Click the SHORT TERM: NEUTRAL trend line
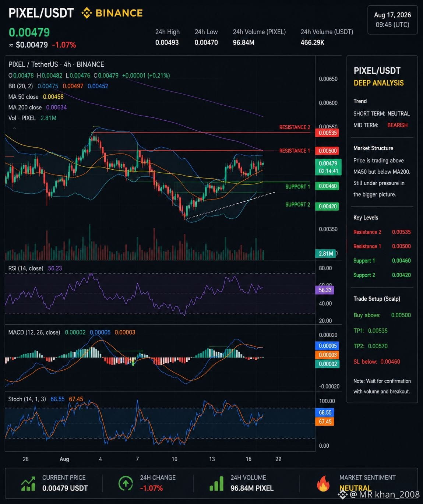The image size is (423, 504). (381, 114)
